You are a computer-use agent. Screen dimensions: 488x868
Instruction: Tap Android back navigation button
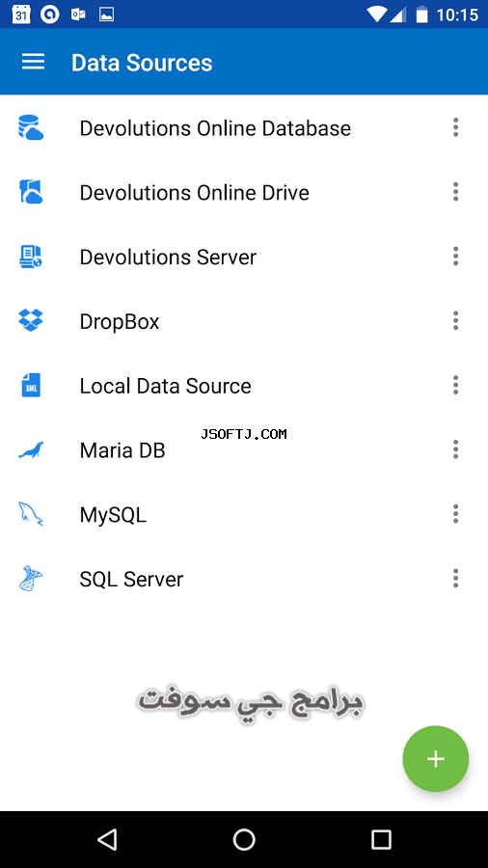[107, 839]
